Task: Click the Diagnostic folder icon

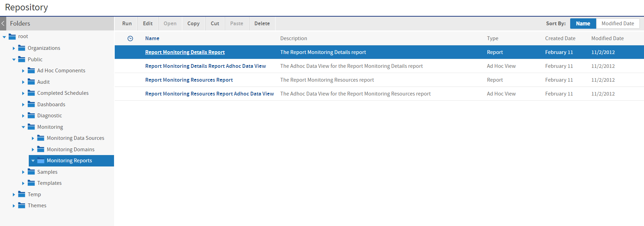Action: click(31, 115)
